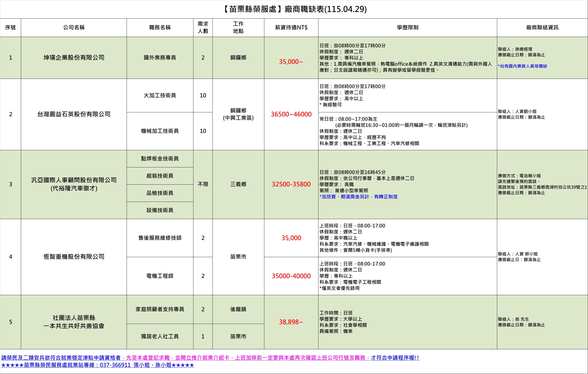
Task: Select the 國外業務專員 job title cell
Action: pos(160,58)
